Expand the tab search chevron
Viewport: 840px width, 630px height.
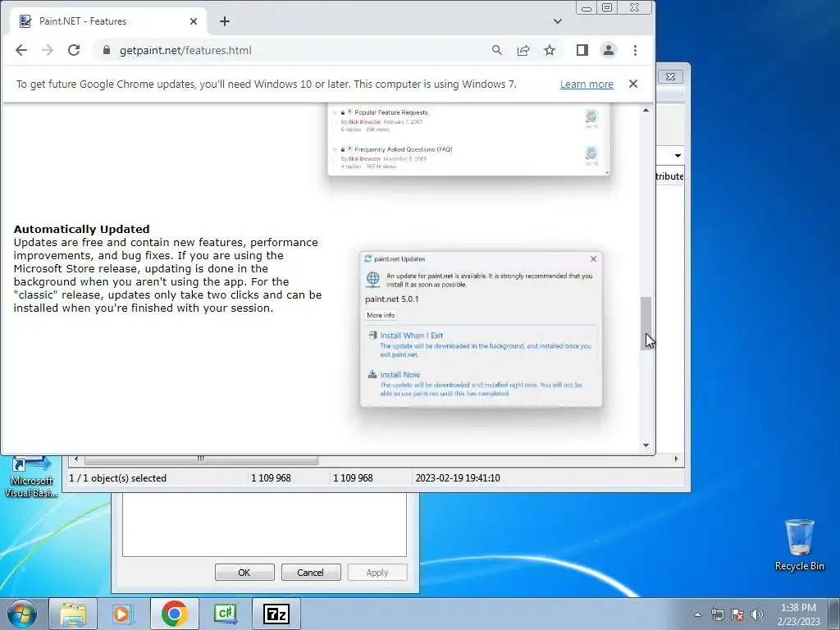click(x=558, y=21)
